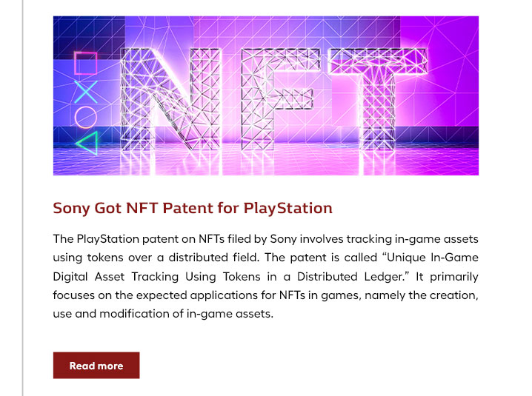
Task: Click the phrase "Unique In-Game" in paragraph
Action: tap(433, 258)
